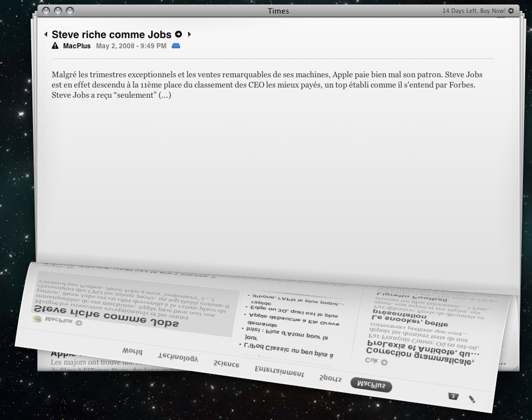
Task: Click the article body paragraph starting "Malgré les trimestres"
Action: (x=267, y=85)
